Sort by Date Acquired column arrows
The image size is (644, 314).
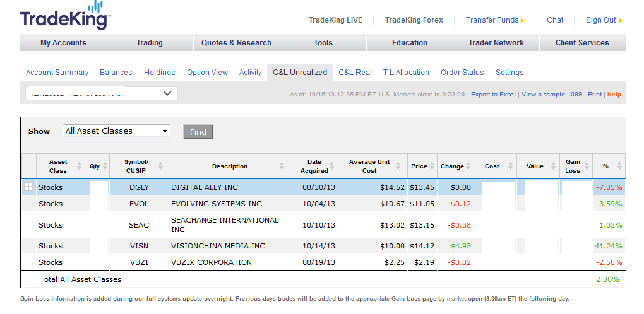coord(332,166)
